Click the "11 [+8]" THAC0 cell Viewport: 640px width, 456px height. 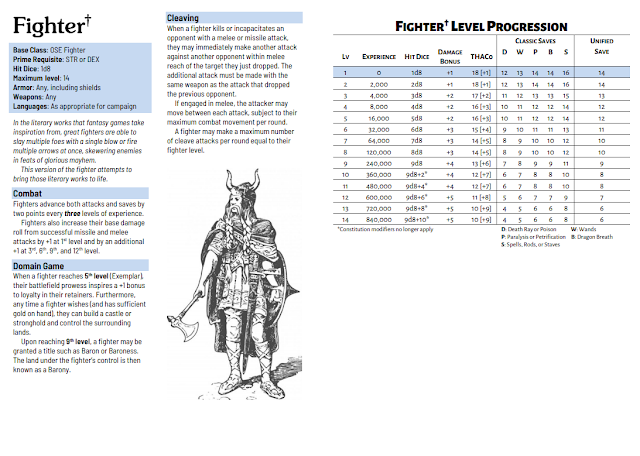[x=481, y=197]
